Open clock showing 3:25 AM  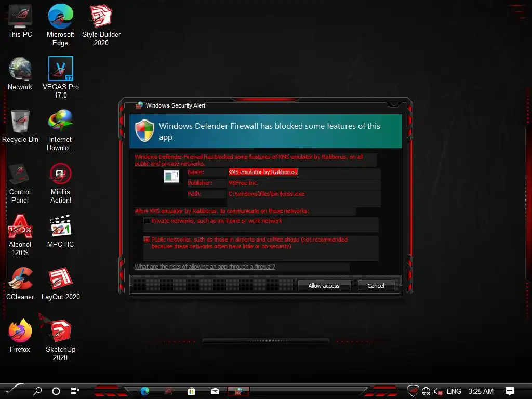tap(481, 391)
